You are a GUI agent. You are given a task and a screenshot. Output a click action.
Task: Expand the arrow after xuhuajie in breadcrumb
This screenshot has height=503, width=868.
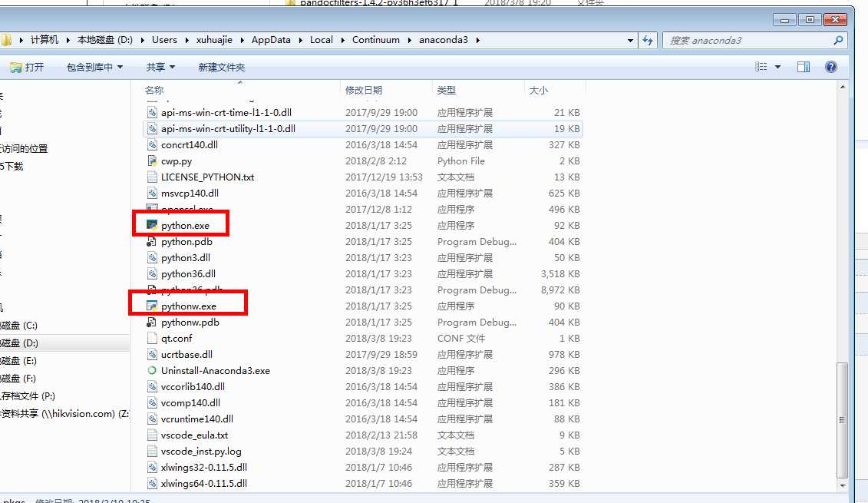click(x=242, y=40)
